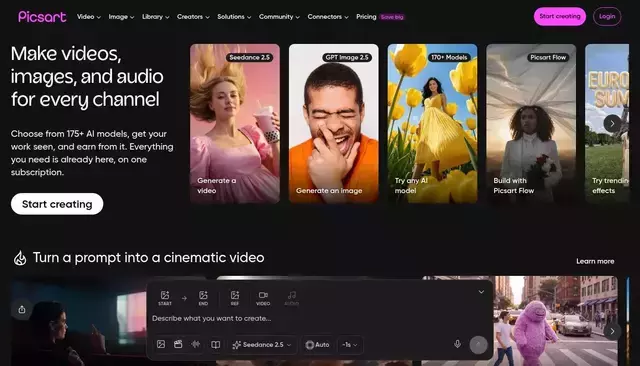Viewport: 640px width, 366px height.
Task: Click the Seedance 2.5 badge label
Action: [249, 58]
